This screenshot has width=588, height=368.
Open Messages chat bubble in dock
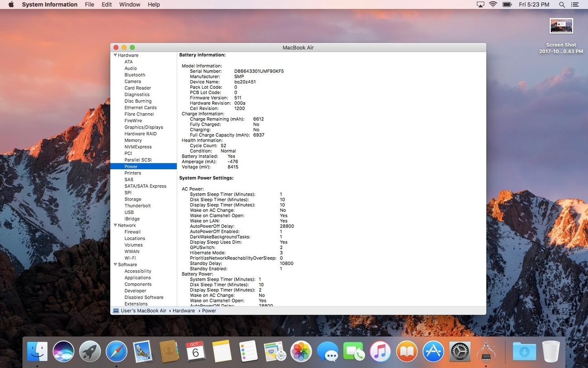327,351
